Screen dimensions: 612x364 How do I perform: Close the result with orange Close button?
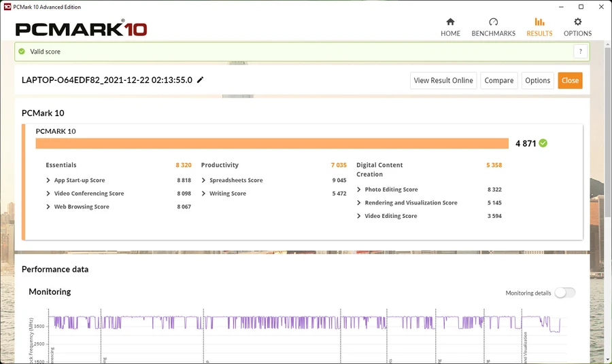(x=570, y=80)
